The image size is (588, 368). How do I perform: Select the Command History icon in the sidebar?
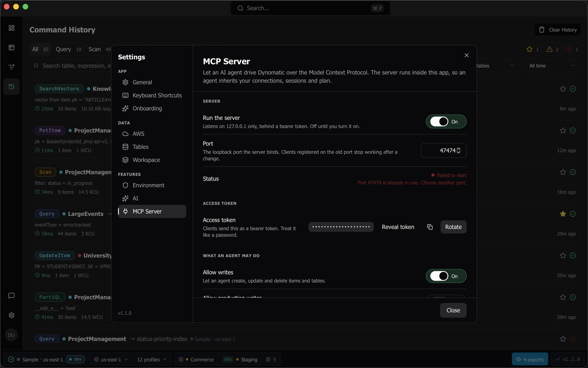pos(11,87)
